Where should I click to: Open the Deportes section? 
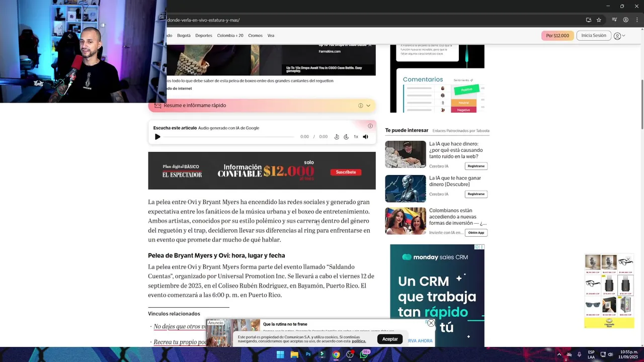coord(204,36)
